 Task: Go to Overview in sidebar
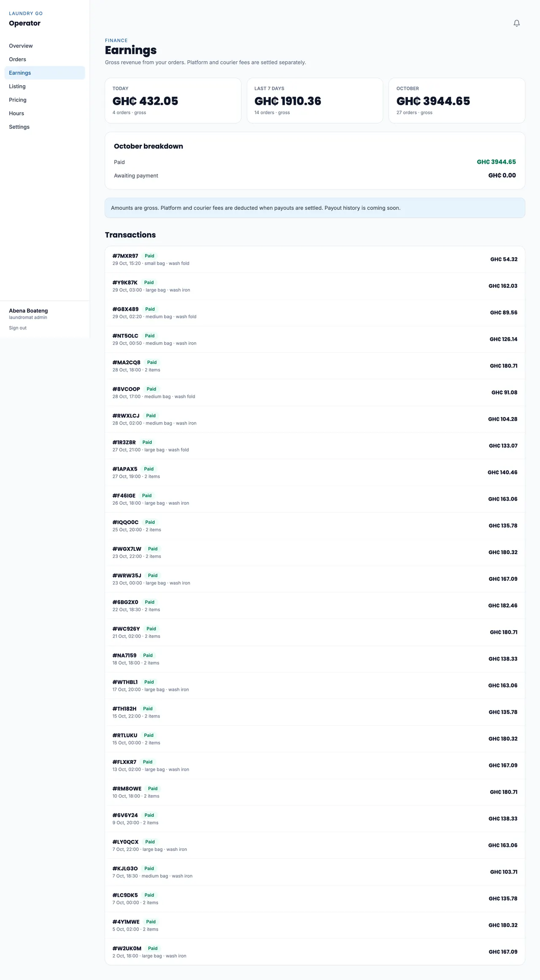45,46
